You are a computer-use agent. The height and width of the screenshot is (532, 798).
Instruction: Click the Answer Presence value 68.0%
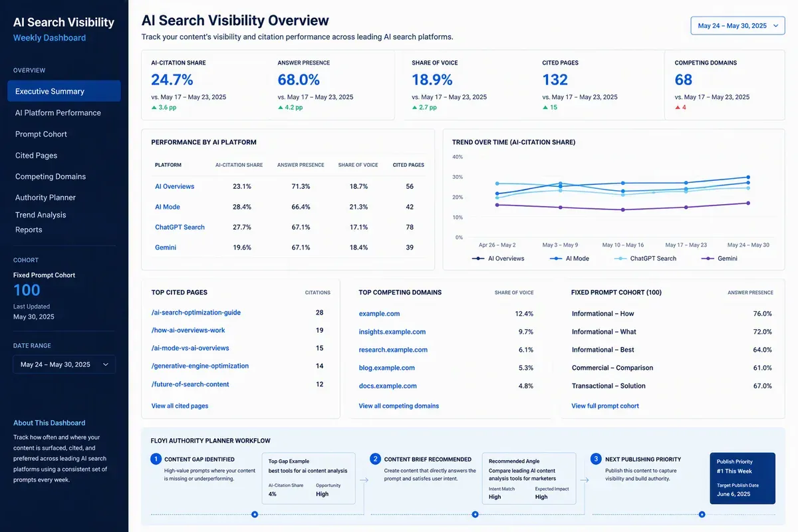click(x=299, y=80)
